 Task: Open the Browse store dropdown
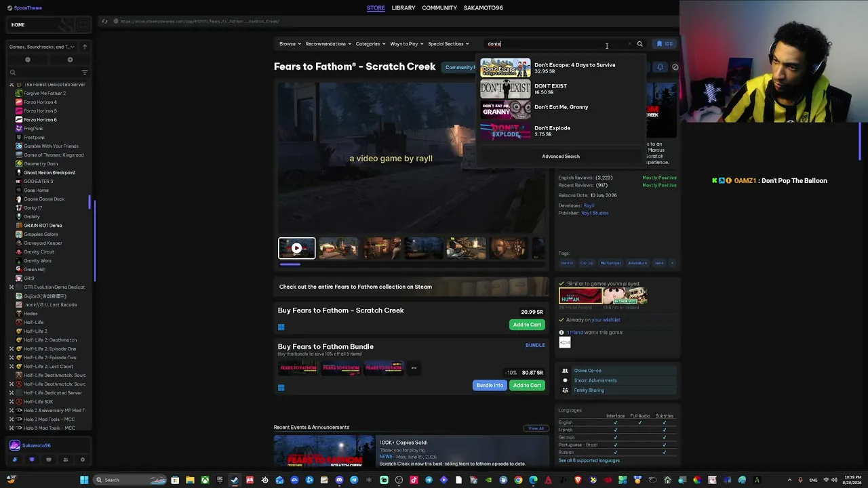(290, 44)
